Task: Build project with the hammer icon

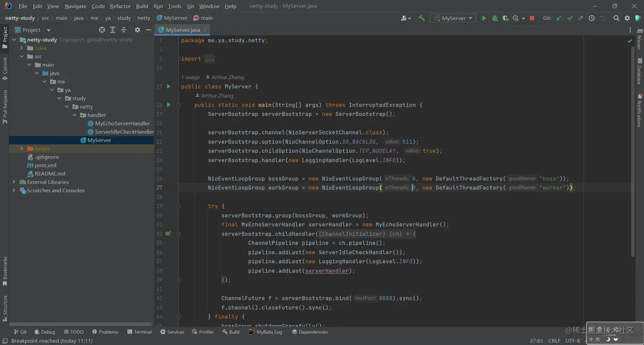Action: pos(422,18)
